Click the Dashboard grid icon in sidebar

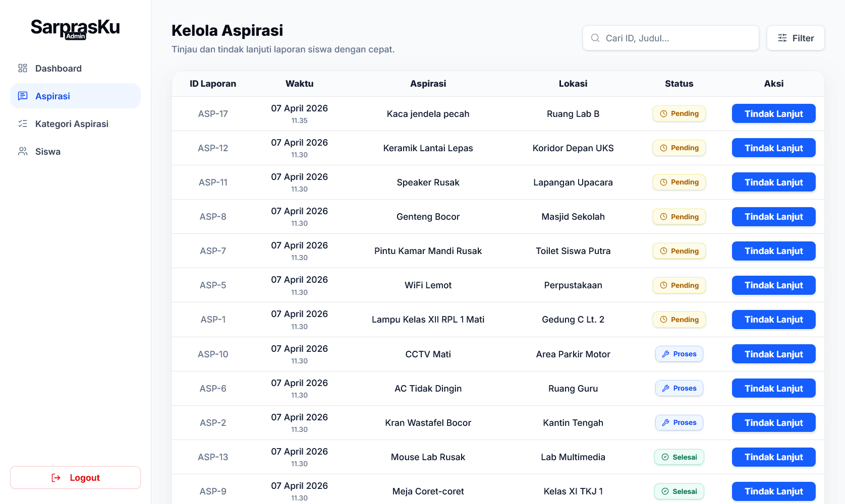(x=23, y=68)
